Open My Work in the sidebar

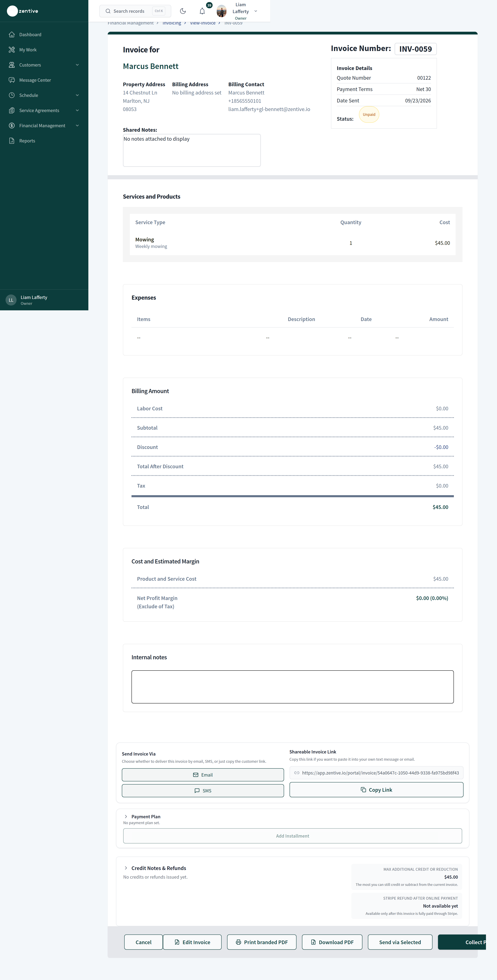click(44, 50)
